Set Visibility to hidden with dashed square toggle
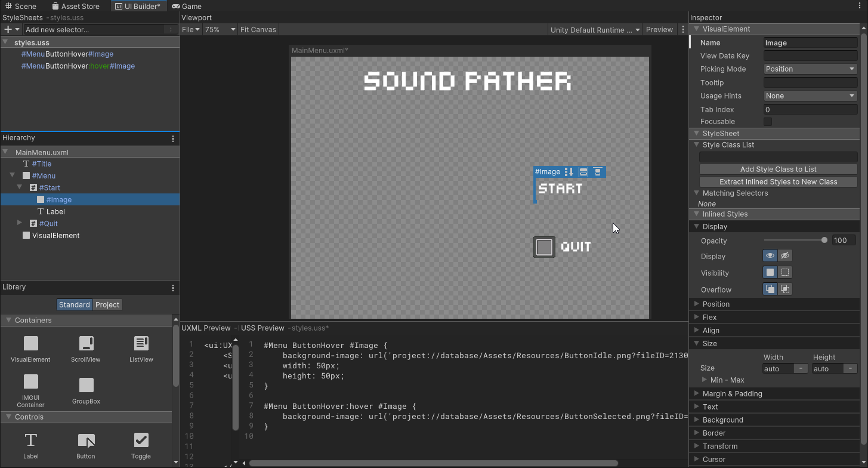This screenshot has width=868, height=468. coord(785,272)
